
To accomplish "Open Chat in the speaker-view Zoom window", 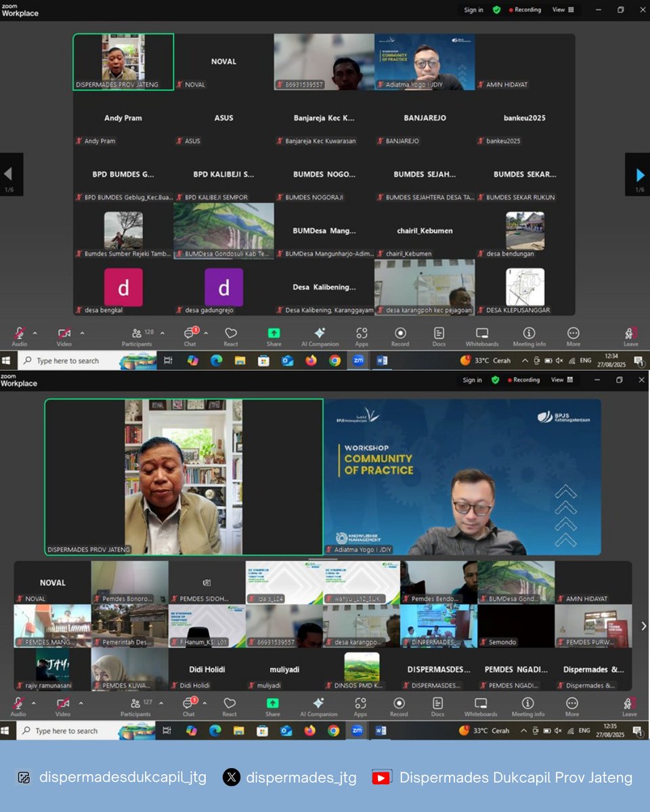I will coord(189,706).
